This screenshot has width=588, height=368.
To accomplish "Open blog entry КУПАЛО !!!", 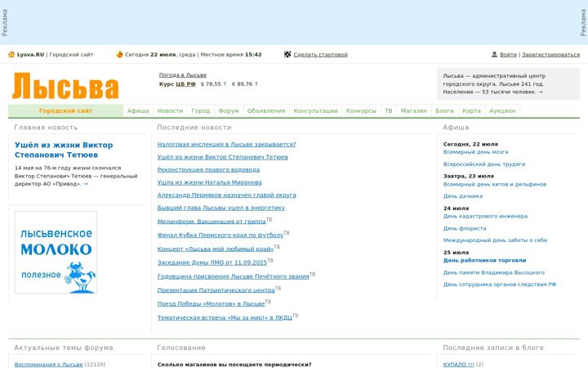I will coord(459,365).
